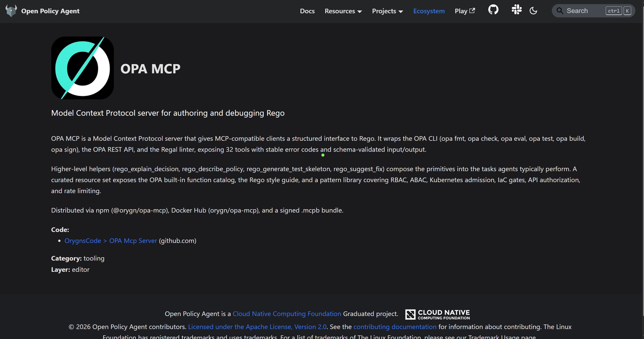Expand the Projects dropdown menu
644x339 pixels.
(387, 11)
